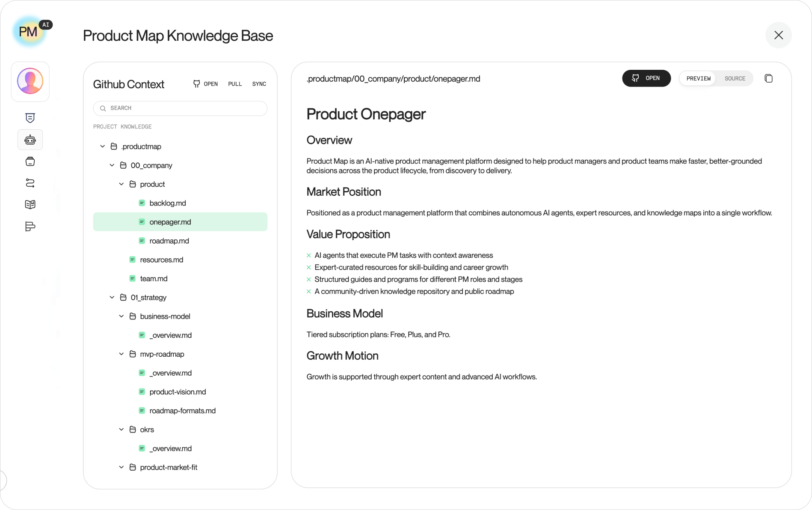
Task: Click the roadmap.md file icon
Action: point(142,241)
